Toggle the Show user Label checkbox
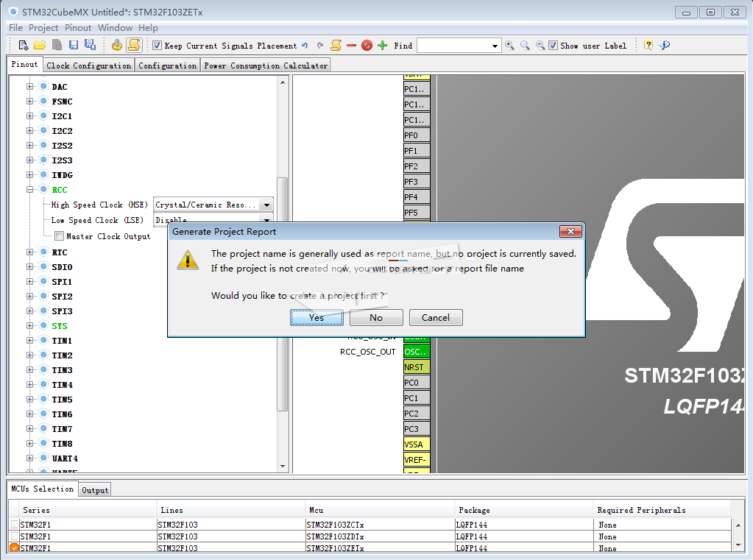This screenshot has width=753, height=560. 554,46
